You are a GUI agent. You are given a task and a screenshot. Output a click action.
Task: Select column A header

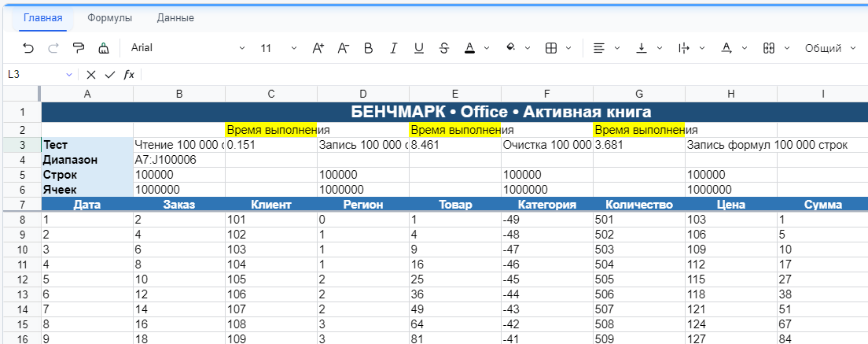point(87,94)
